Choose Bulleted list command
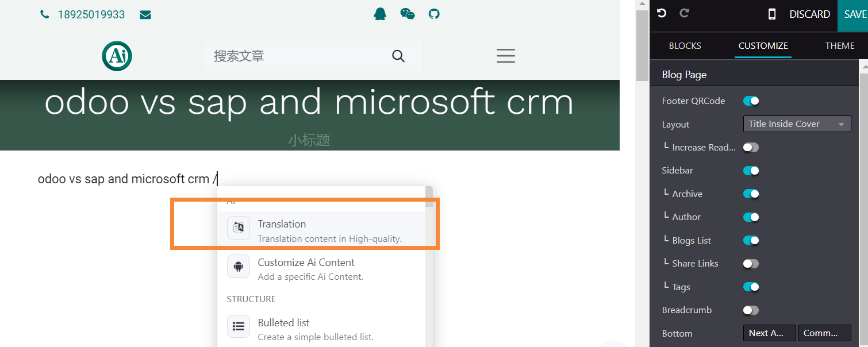 click(321, 329)
